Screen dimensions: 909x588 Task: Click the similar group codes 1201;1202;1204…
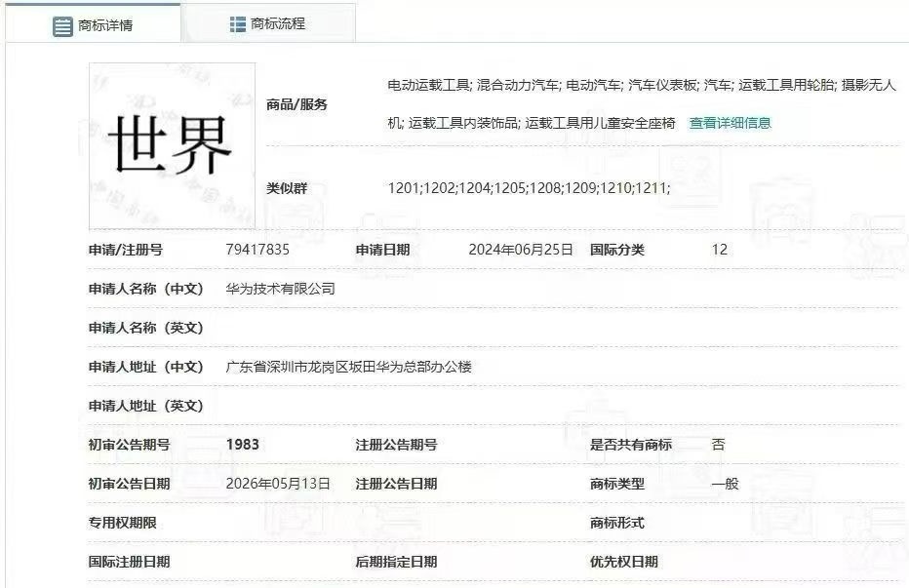[529, 188]
